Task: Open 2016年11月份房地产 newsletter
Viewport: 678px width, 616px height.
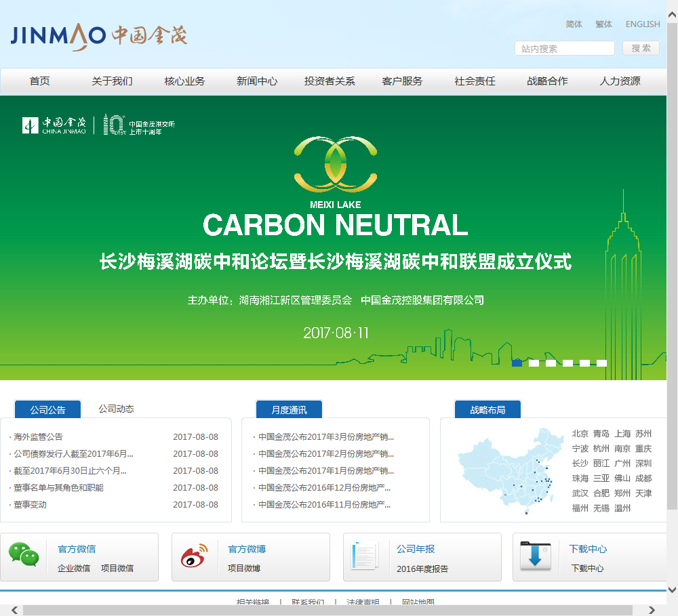Action: (324, 504)
